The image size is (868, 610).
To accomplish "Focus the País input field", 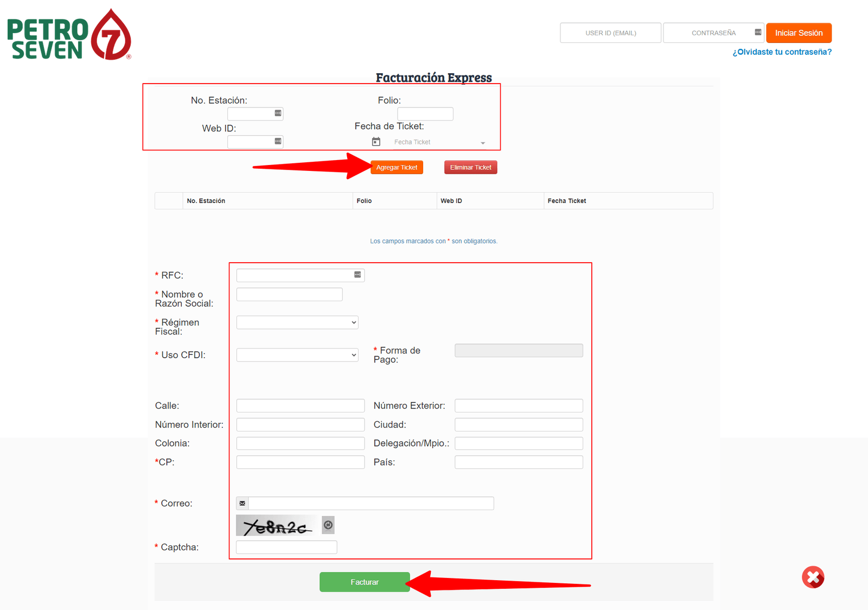I will (519, 462).
